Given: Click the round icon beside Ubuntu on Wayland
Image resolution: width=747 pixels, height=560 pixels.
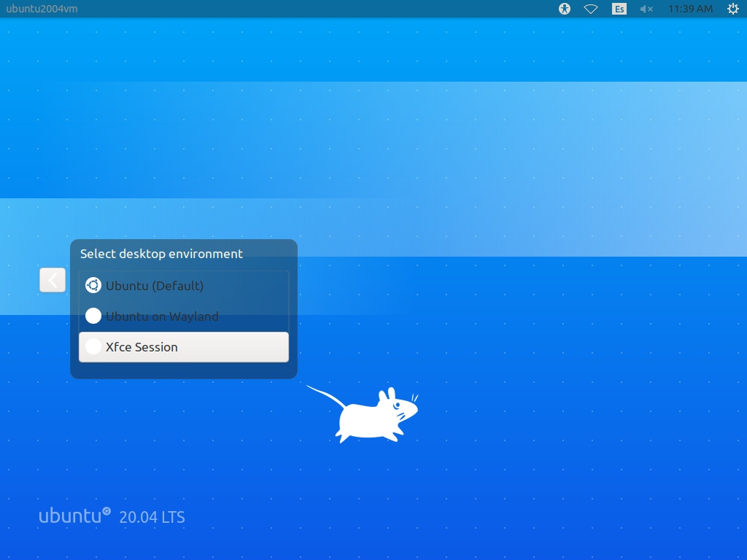Looking at the screenshot, I should pos(93,316).
